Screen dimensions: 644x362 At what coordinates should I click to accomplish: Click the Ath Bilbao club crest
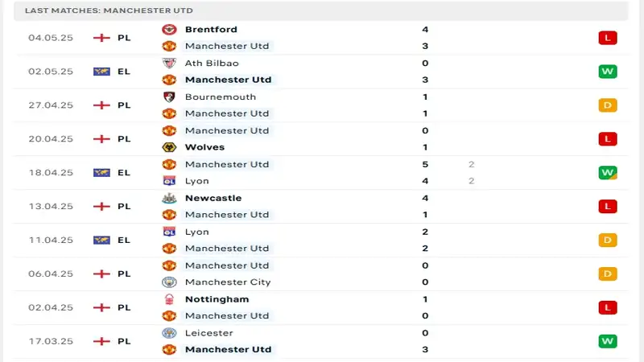coord(169,63)
